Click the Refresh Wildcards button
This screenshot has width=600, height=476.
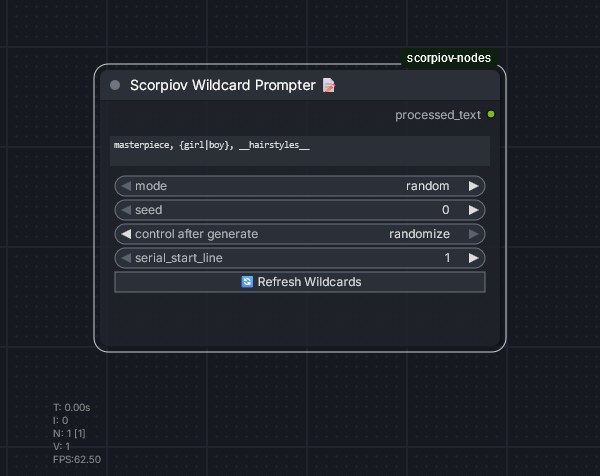[300, 282]
